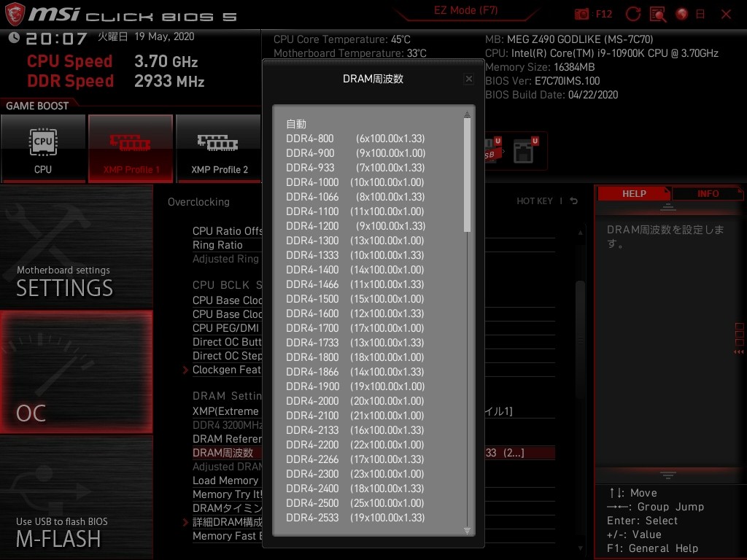Click the DRAM frequency list scrollbar thumb
Image resolution: width=747 pixels, height=560 pixels.
tap(467, 175)
